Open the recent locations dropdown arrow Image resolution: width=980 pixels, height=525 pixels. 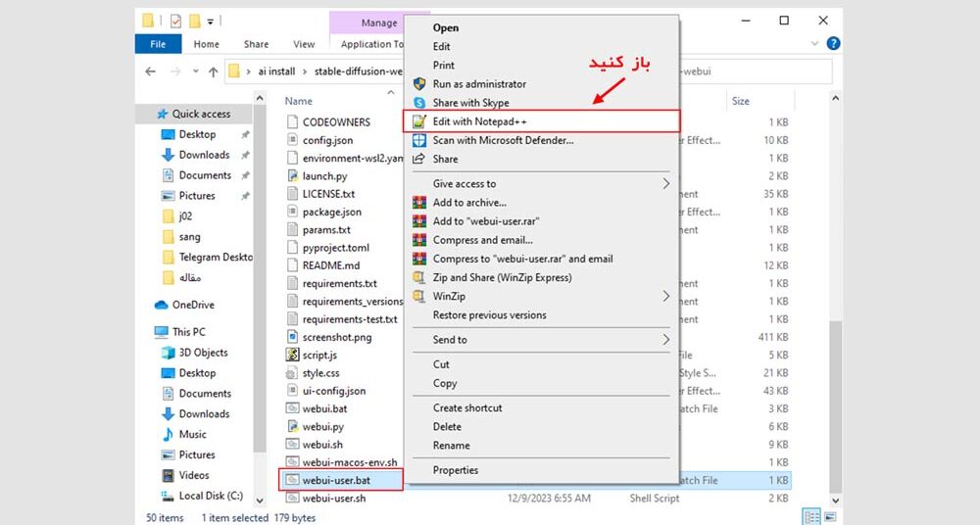[196, 72]
